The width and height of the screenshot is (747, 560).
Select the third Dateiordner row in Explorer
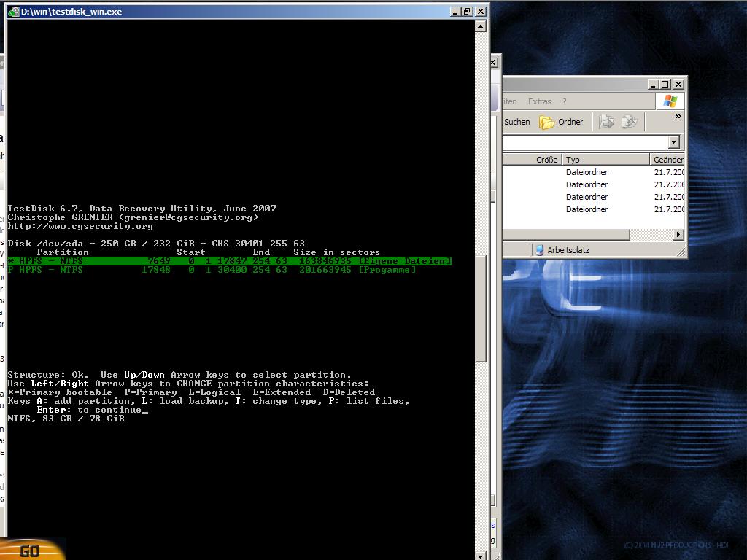coord(594,197)
